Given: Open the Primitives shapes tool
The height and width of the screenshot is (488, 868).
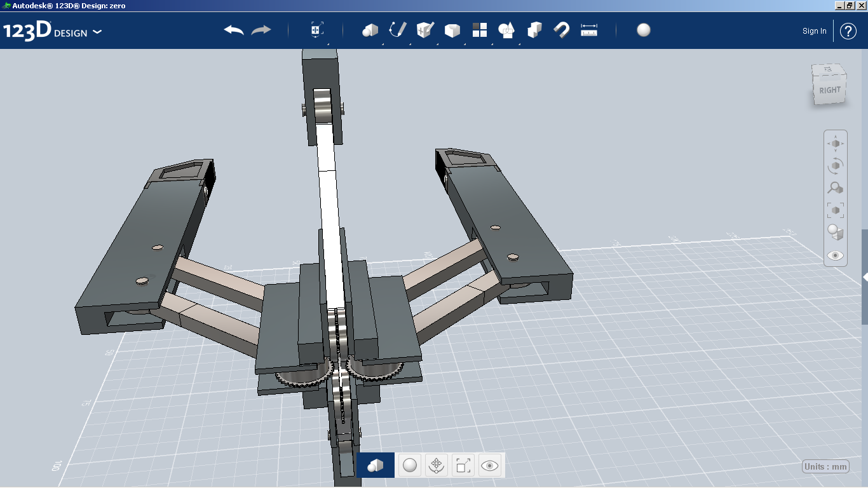Looking at the screenshot, I should tap(370, 30).
